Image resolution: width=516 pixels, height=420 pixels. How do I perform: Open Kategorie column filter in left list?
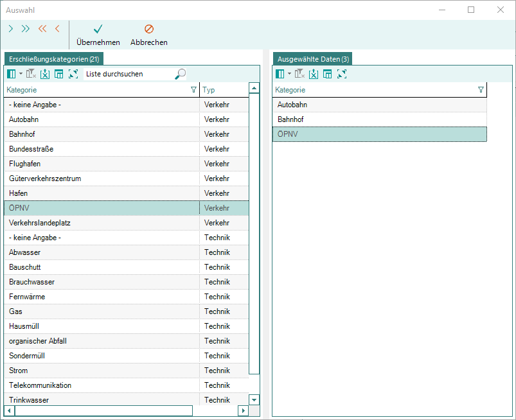[x=193, y=90]
